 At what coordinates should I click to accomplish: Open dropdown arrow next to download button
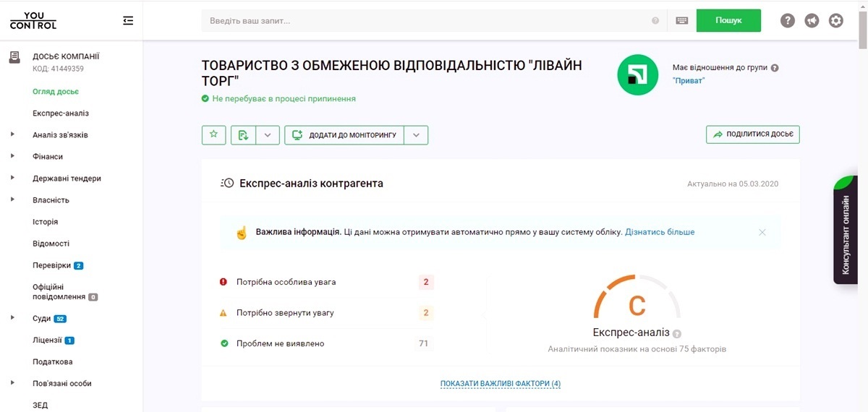[x=268, y=135]
